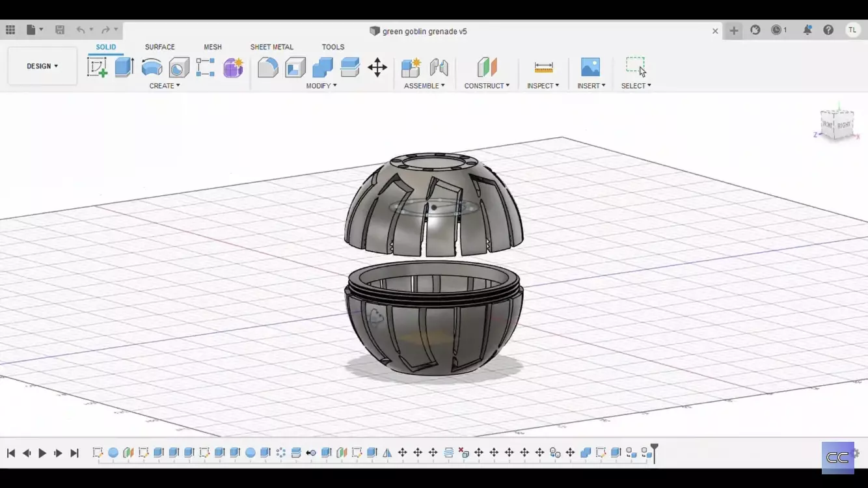This screenshot has width=868, height=488.
Task: Select the lower half of the grenade model
Action: pos(433,318)
